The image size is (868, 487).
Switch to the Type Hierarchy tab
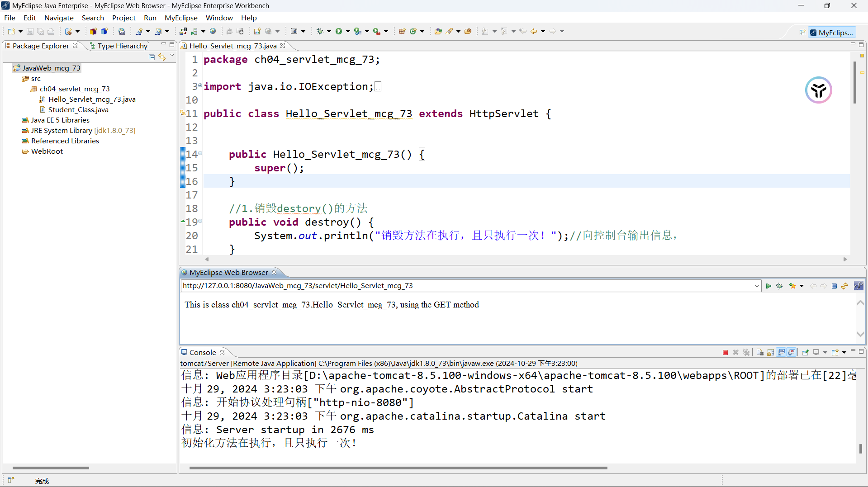(119, 46)
